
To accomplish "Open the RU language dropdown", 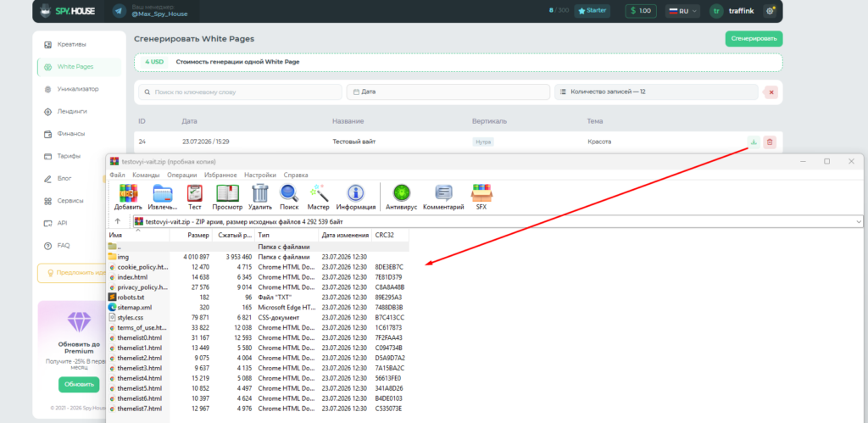I will [x=682, y=11].
